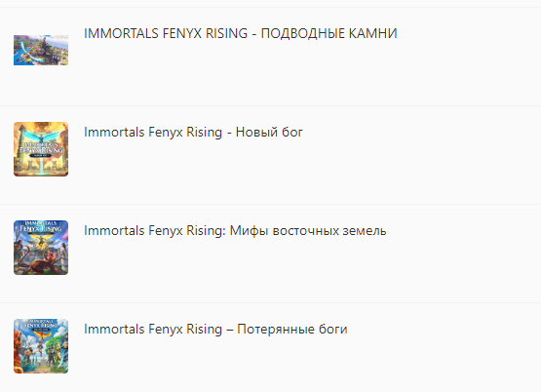Open Immortals Fenyx Rising – Потерянные боги title

pyautogui.click(x=215, y=330)
